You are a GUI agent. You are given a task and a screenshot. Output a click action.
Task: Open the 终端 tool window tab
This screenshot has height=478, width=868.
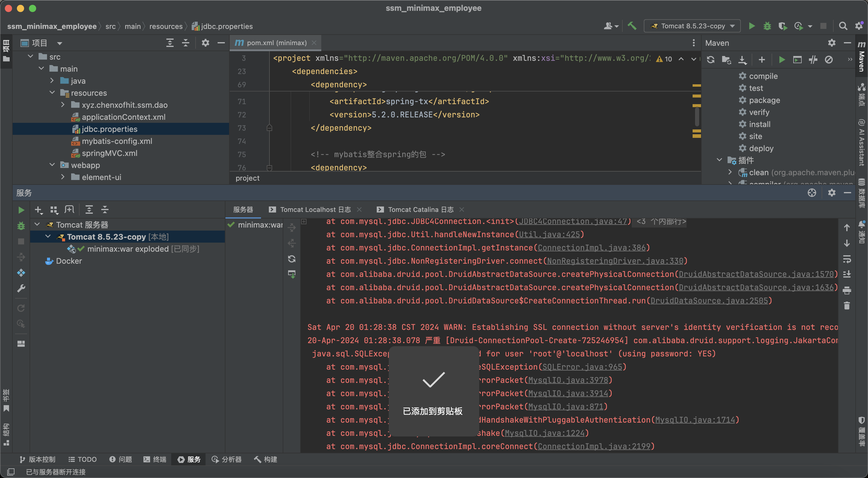tap(155, 459)
